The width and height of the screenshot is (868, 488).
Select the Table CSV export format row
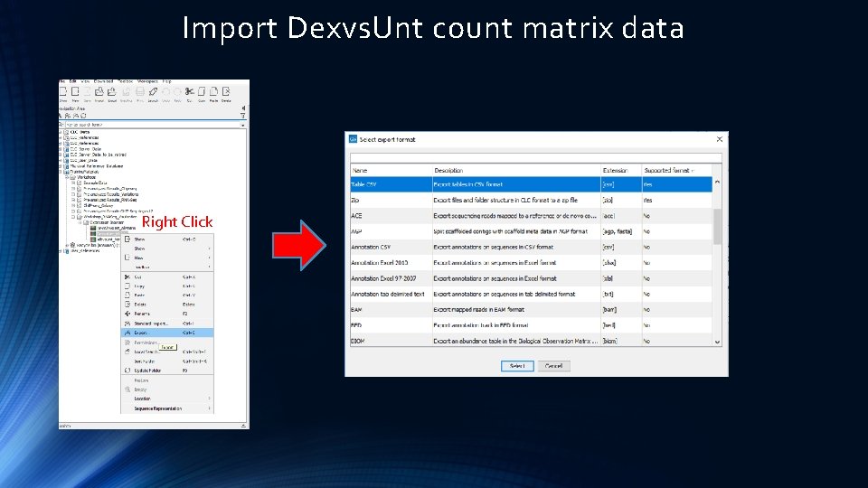532,184
